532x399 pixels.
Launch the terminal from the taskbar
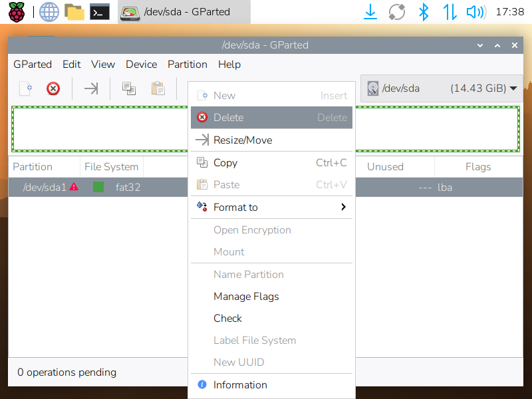tap(100, 12)
